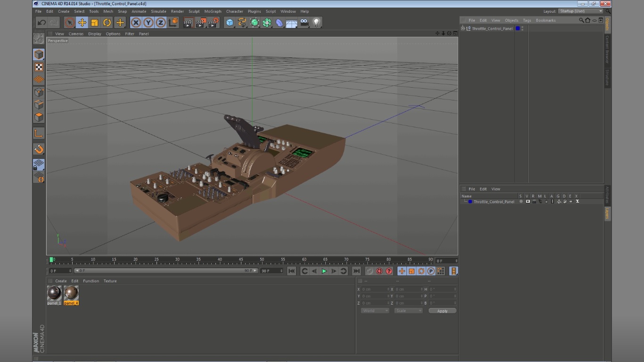644x362 pixels.
Task: Select the Live Selection tool
Action: coord(70,22)
